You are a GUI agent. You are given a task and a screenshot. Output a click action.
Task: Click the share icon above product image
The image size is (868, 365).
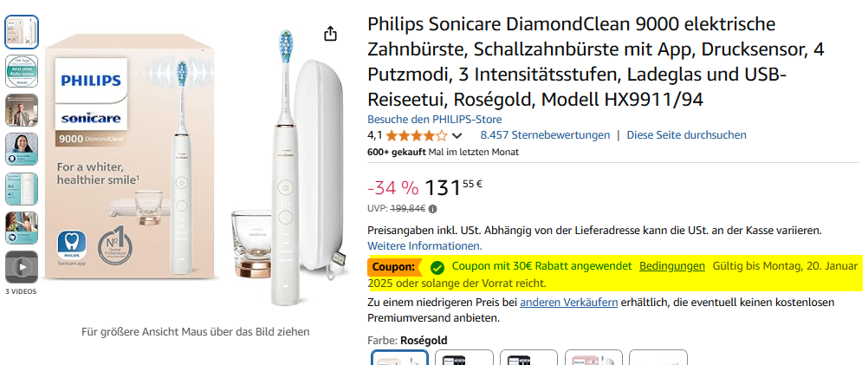(x=330, y=34)
